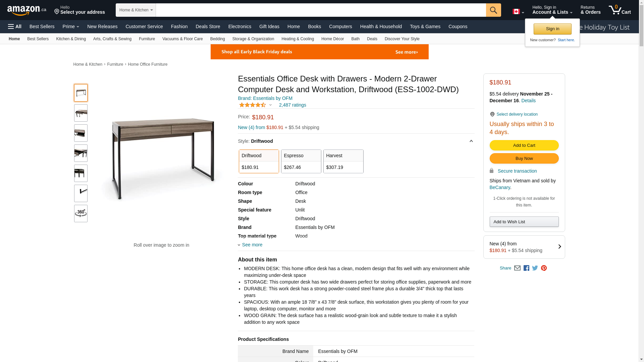Viewport: 644px width, 362px height.
Task: Click the search text field
Action: [321, 10]
